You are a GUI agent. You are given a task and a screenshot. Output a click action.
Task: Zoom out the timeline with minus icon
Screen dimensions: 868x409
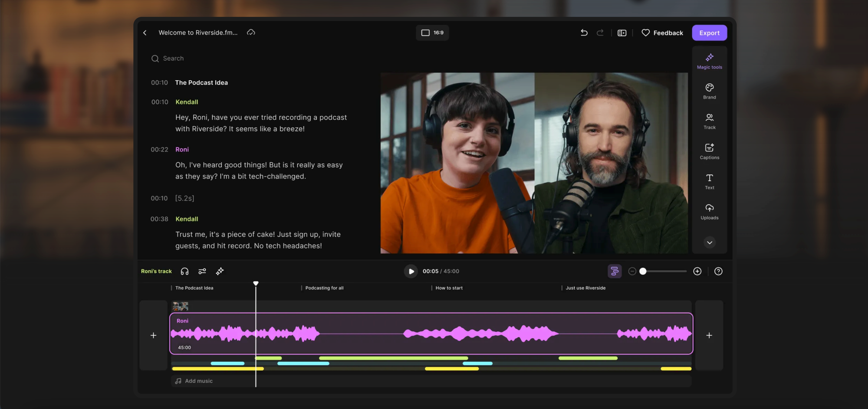[632, 272]
